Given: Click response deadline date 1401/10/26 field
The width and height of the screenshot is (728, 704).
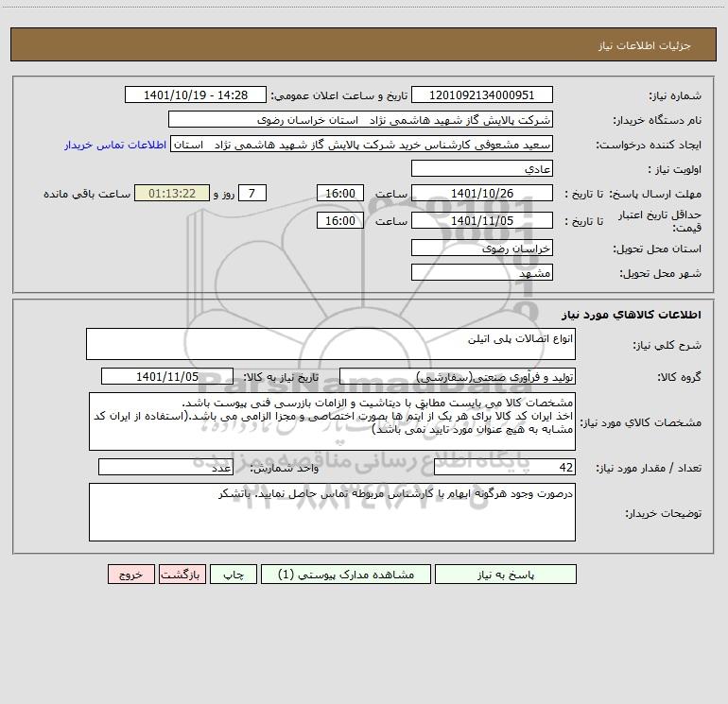Looking at the screenshot, I should click(x=482, y=193).
